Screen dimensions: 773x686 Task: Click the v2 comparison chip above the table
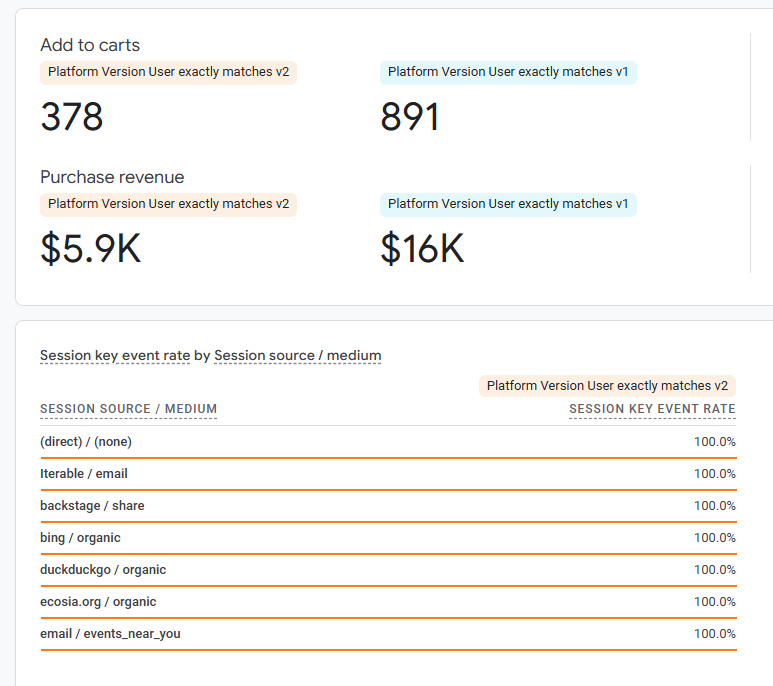(607, 386)
